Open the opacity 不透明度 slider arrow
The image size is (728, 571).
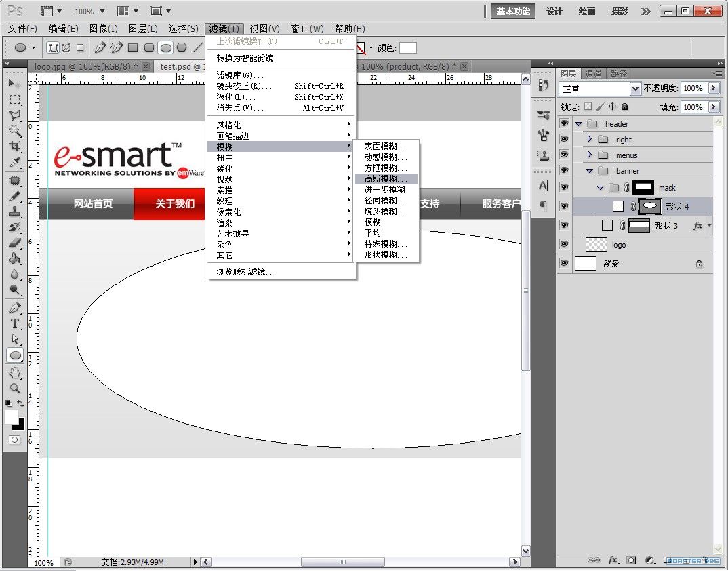[x=714, y=87]
